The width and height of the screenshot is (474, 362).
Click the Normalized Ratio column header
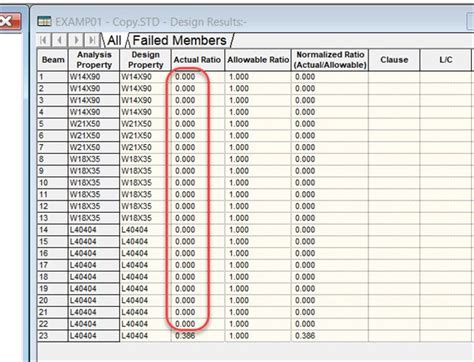coord(330,60)
